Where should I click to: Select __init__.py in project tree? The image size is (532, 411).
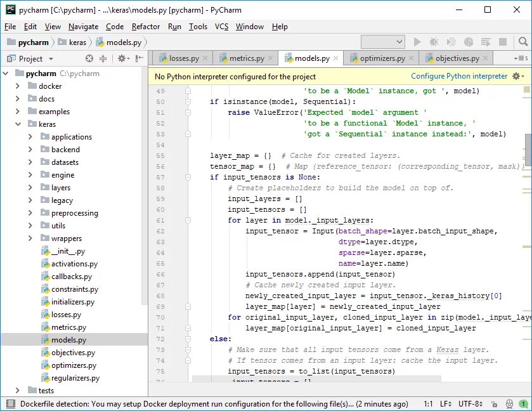(68, 251)
